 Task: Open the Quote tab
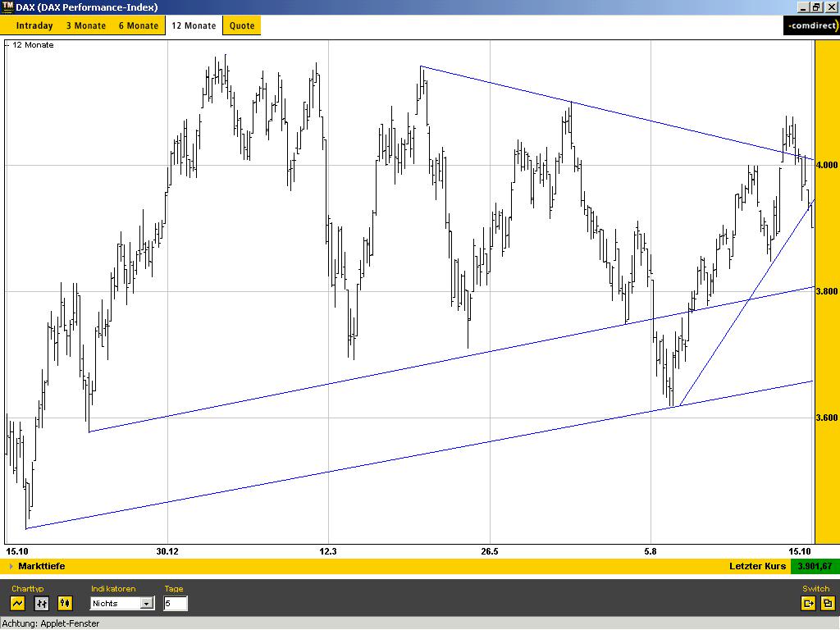click(x=242, y=25)
